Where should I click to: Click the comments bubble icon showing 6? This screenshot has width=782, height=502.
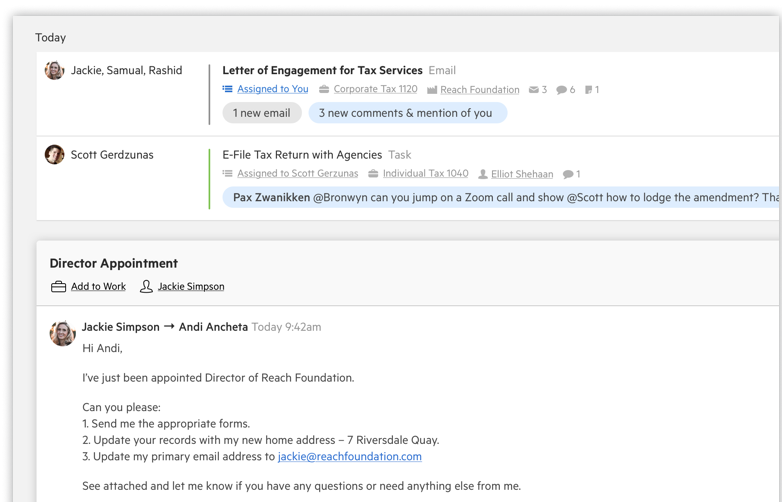(x=562, y=90)
